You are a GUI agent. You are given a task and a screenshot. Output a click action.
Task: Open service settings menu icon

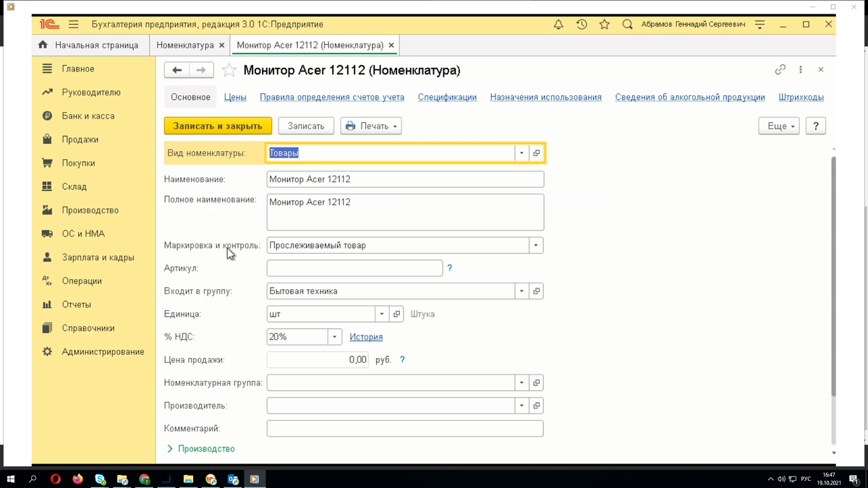[759, 24]
